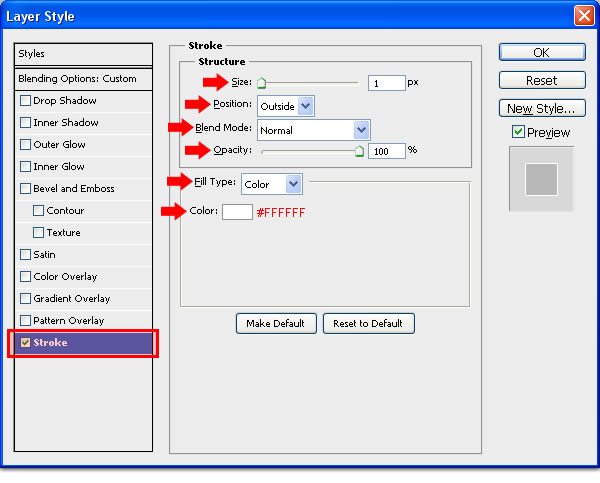
Task: Uncheck the Stroke effect checkbox
Action: (x=25, y=343)
